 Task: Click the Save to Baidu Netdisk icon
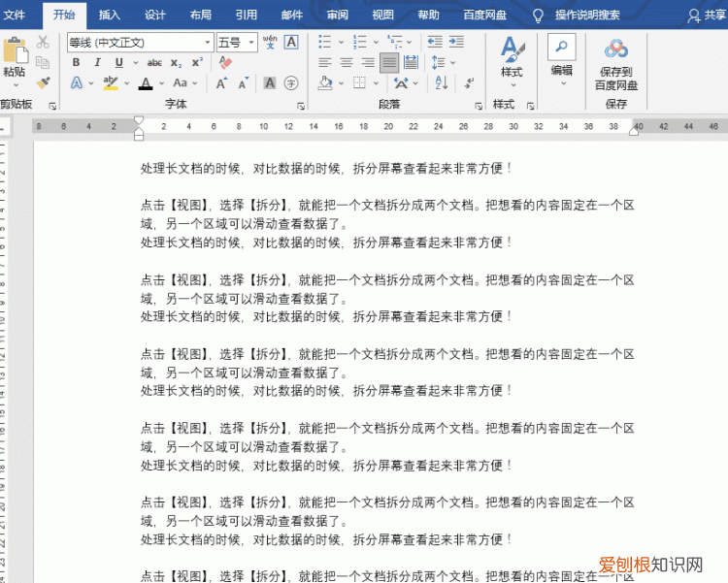(616, 49)
